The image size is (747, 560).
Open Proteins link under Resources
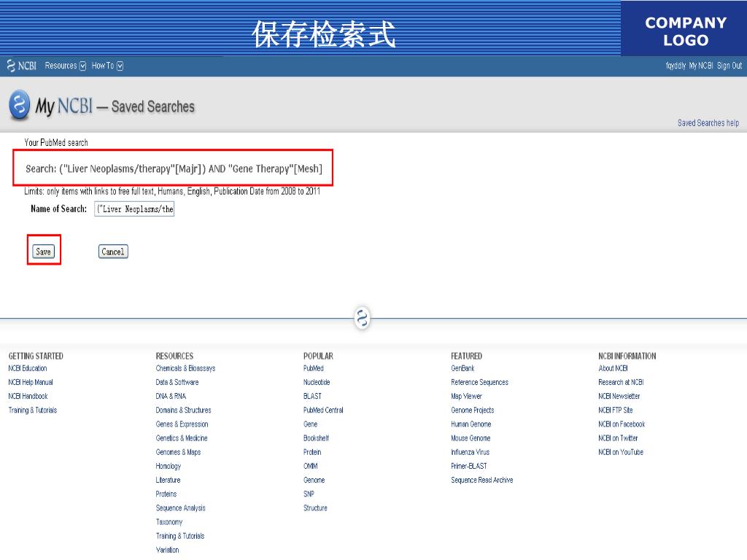[166, 494]
